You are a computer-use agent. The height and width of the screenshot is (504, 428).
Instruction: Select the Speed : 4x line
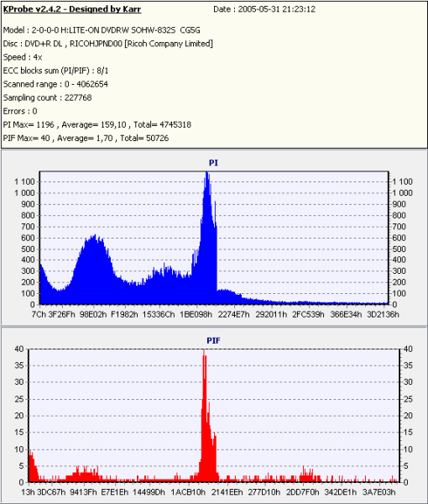pyautogui.click(x=23, y=57)
